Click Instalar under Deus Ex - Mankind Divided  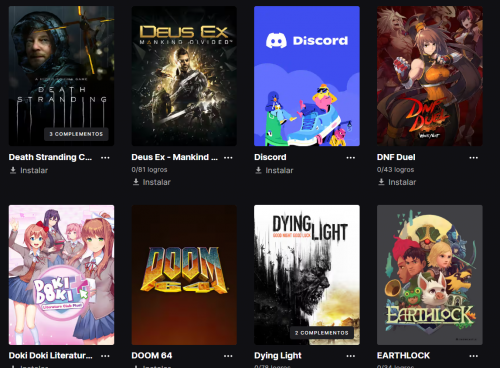click(152, 182)
